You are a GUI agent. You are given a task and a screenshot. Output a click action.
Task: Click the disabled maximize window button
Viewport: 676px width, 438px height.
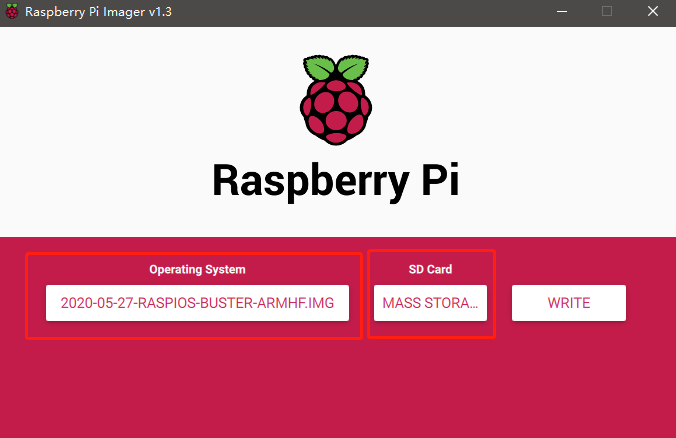[x=607, y=12]
